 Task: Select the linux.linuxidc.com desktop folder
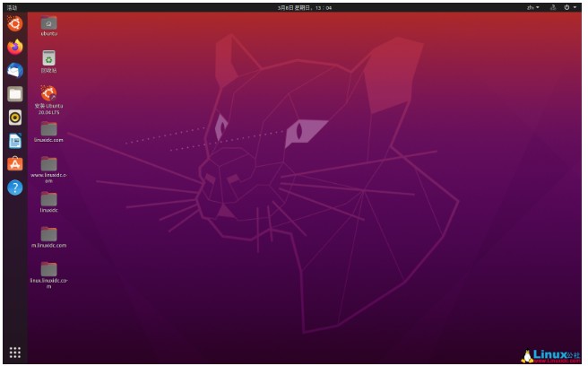(48, 275)
